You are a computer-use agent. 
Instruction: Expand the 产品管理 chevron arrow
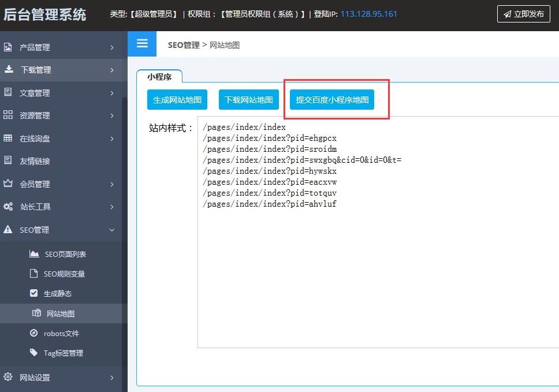click(112, 47)
